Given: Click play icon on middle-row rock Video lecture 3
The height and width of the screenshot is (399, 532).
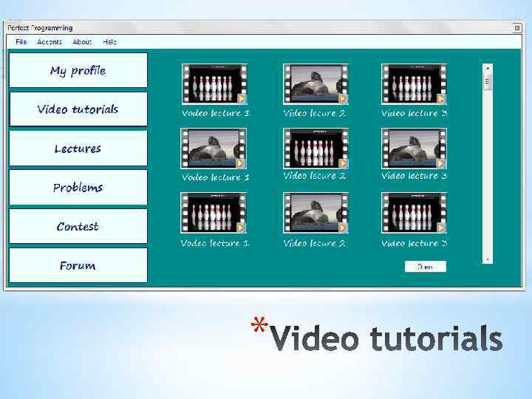Looking at the screenshot, I should point(440,163).
